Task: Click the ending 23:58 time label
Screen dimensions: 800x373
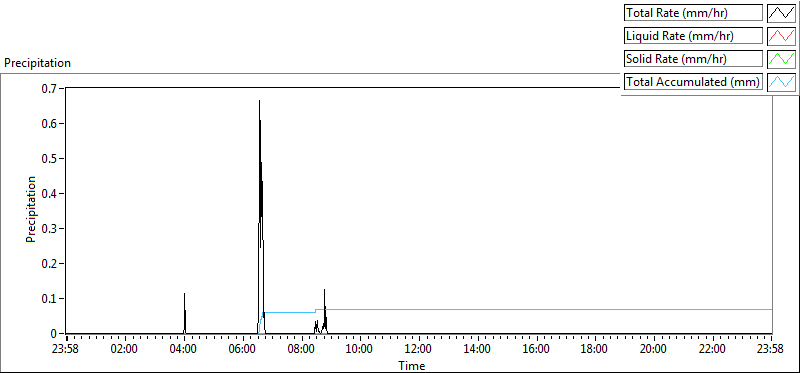Action: (x=771, y=350)
